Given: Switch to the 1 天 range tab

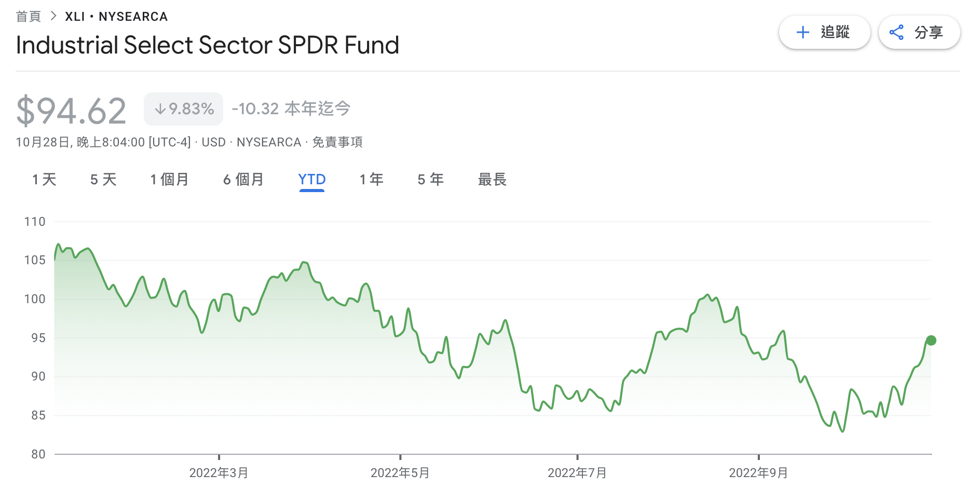Looking at the screenshot, I should coord(44,180).
